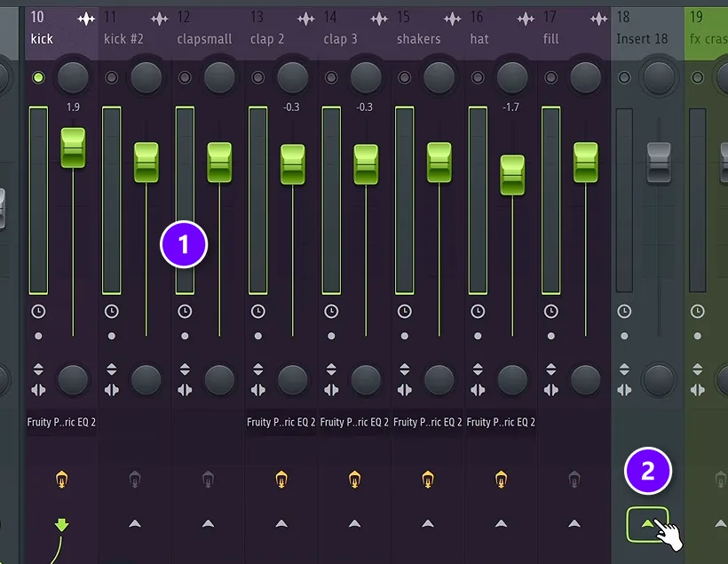Open Fruity Parametric EQ 2 on shakers
Viewport: 728px width, 564px height.
click(428, 422)
